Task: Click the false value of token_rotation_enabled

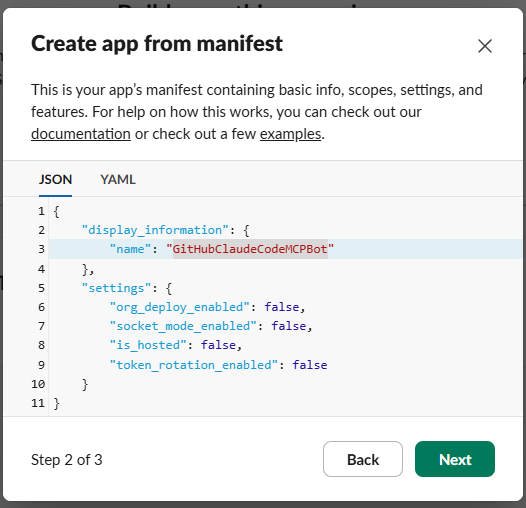Action: (310, 365)
